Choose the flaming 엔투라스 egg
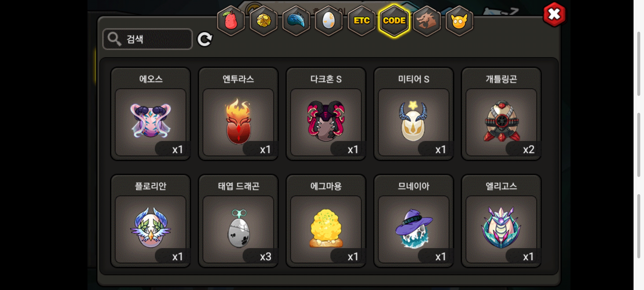644x290 pixels. [x=238, y=114]
